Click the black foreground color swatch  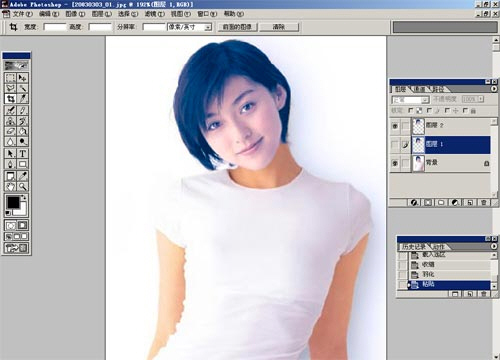coord(13,202)
